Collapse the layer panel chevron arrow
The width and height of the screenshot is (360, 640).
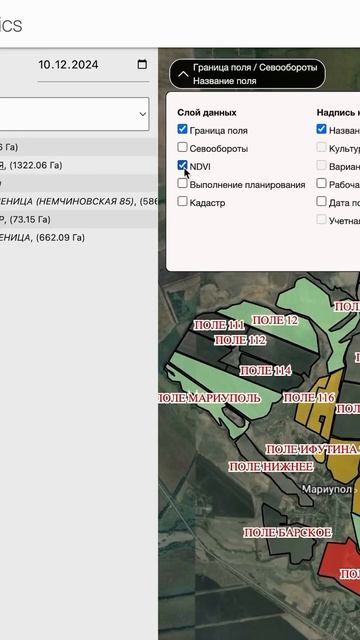point(183,74)
